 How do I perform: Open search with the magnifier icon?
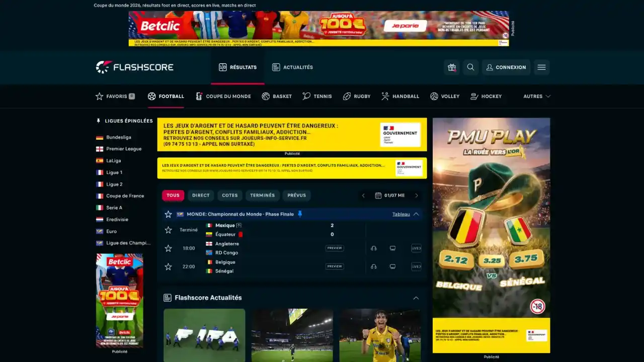(x=470, y=67)
